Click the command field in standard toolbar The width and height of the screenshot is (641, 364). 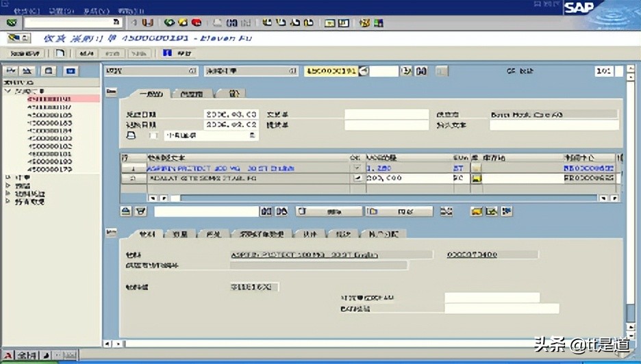[73, 23]
